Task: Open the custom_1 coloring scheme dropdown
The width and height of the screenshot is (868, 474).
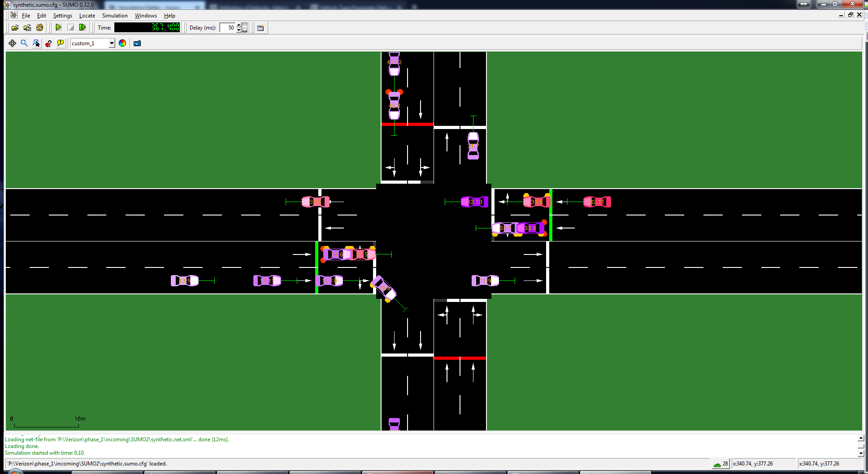Action: coord(112,43)
